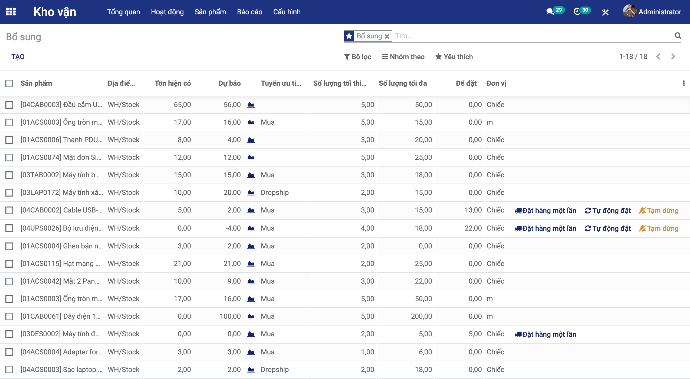Tick checkbox for 03TAB0002 Máy tính row

(9, 175)
